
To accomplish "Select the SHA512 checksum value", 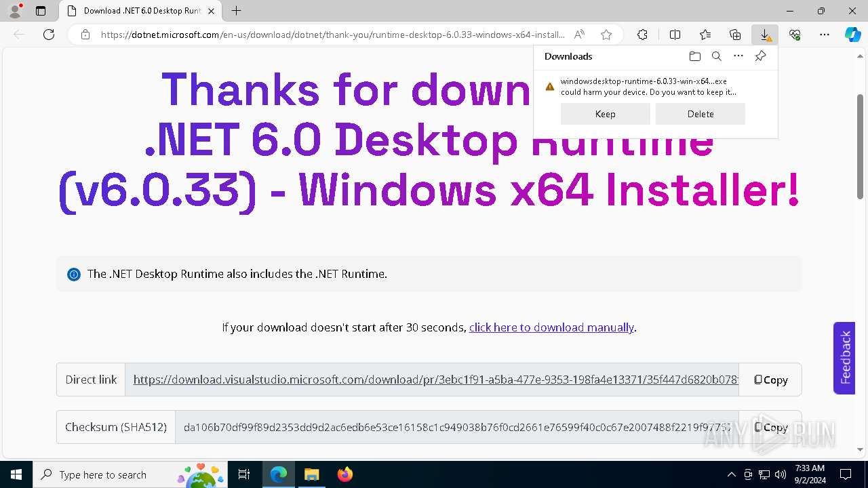I will [x=457, y=427].
